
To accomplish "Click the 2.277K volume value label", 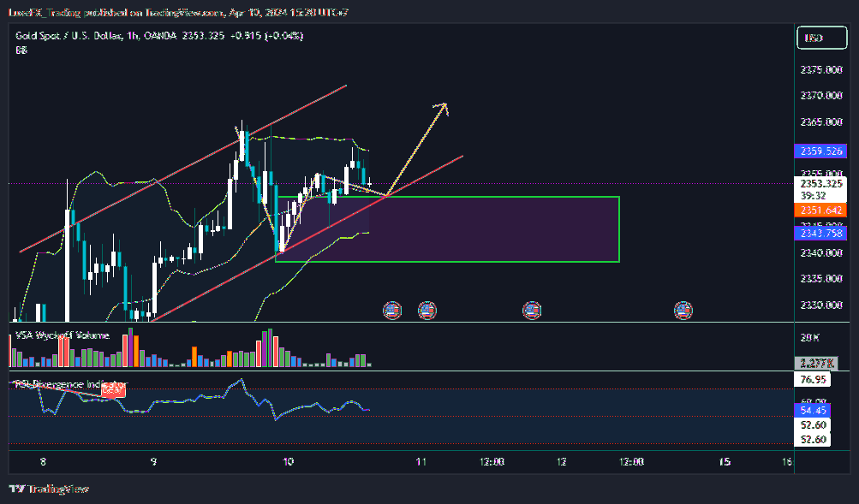I will pyautogui.click(x=815, y=363).
